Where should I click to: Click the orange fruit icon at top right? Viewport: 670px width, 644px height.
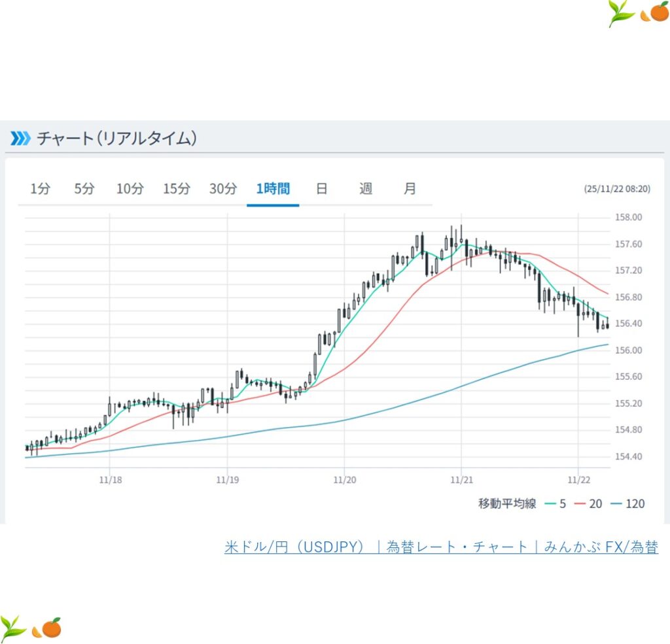click(654, 13)
